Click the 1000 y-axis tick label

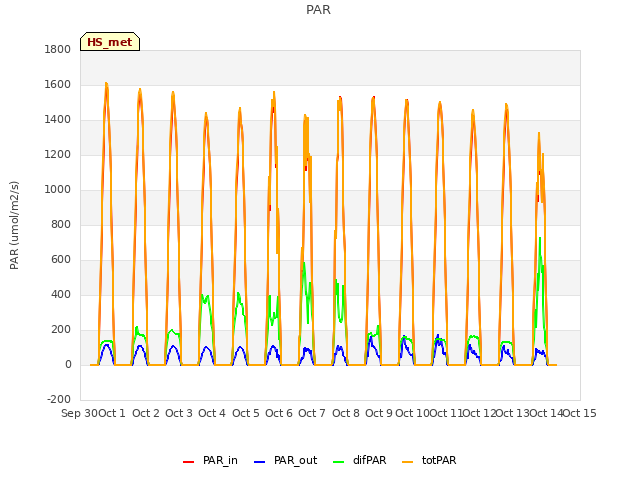point(58,189)
